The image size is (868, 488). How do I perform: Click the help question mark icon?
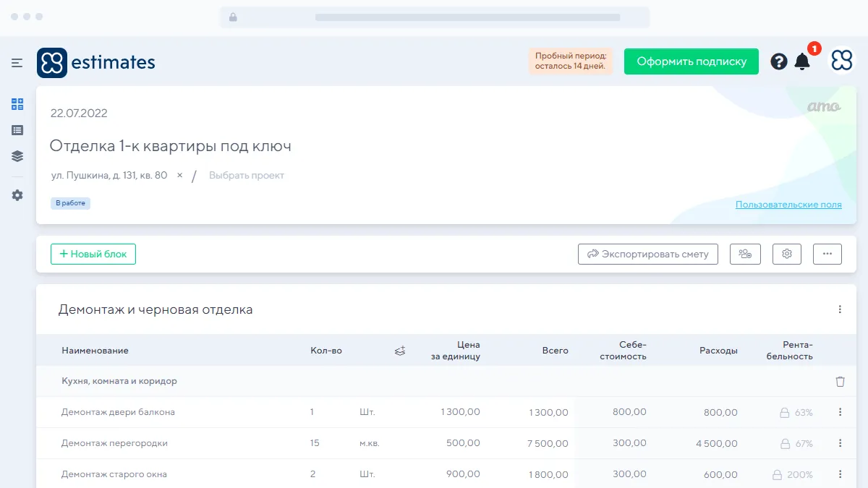tap(778, 61)
